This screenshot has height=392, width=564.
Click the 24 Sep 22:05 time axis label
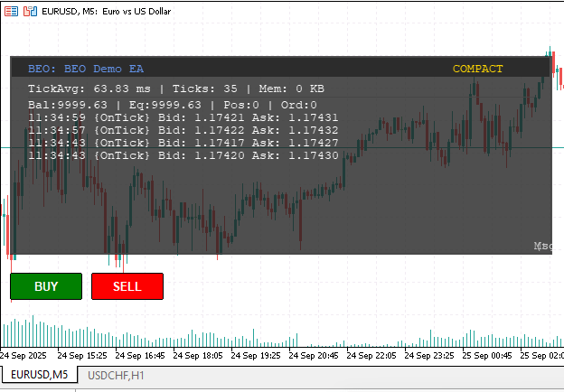371,355
